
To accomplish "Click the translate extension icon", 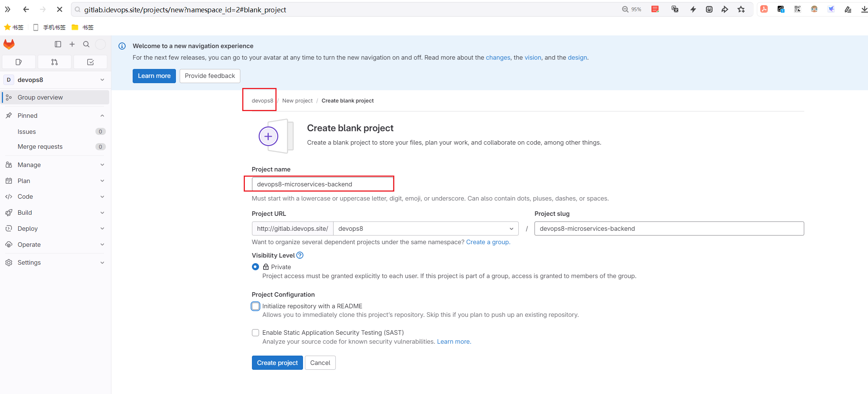I will click(675, 9).
